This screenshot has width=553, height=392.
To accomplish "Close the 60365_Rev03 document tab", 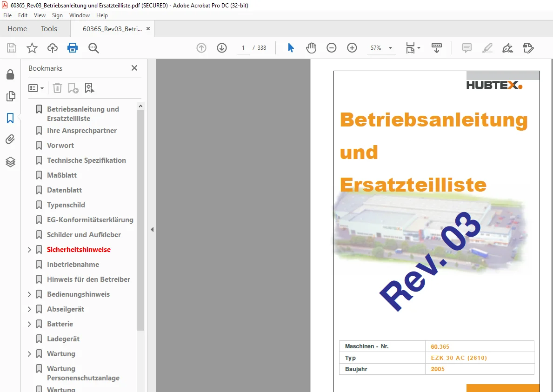I will pyautogui.click(x=148, y=28).
